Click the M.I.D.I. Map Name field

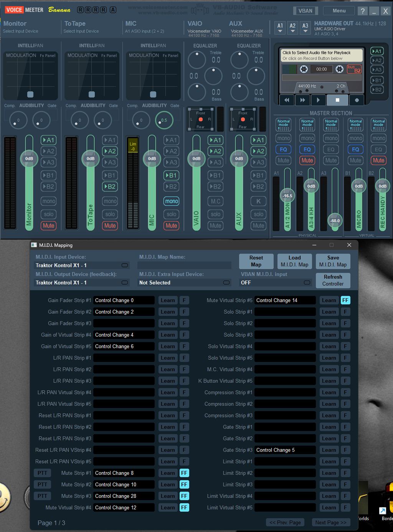[x=184, y=265]
